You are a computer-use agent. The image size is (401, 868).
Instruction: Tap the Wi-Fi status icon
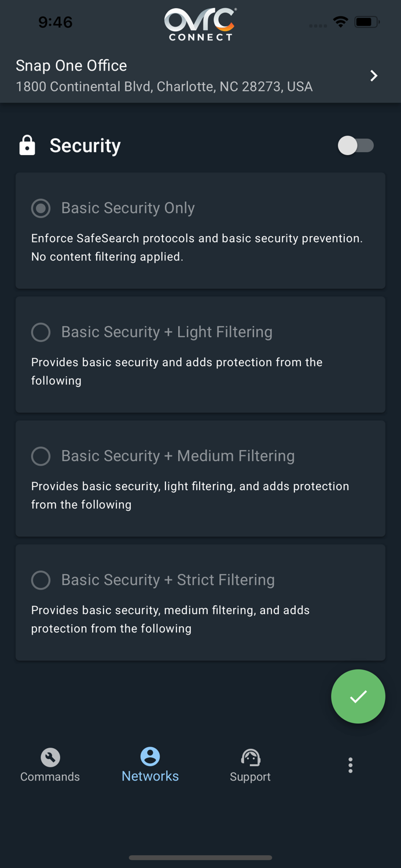[340, 21]
